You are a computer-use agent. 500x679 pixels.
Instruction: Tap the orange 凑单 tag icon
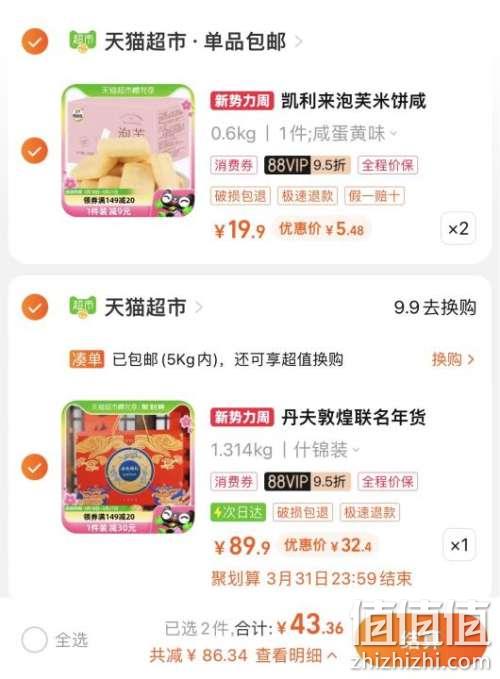coord(87,359)
